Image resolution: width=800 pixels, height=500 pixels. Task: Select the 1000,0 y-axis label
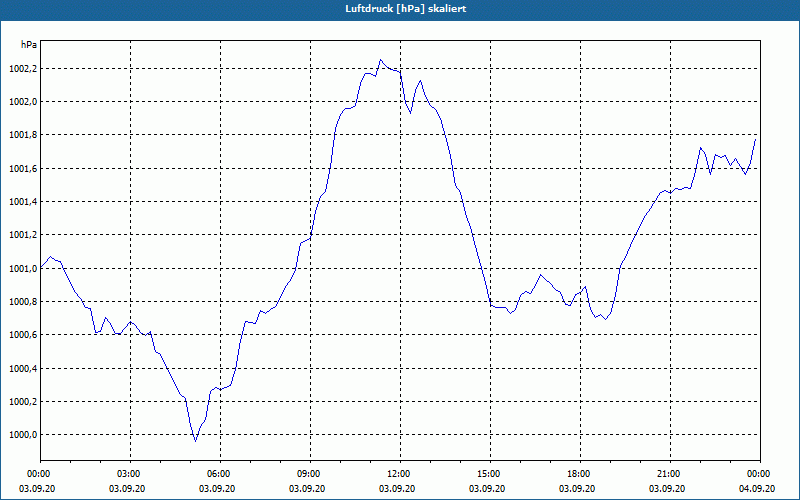(x=23, y=435)
